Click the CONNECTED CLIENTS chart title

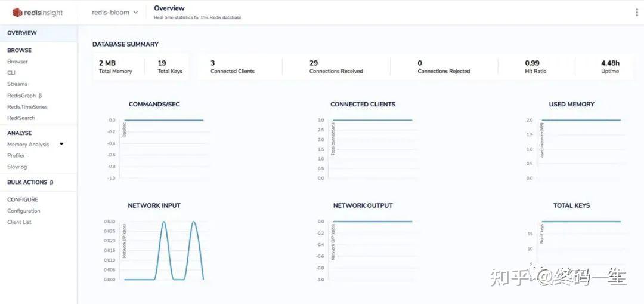coord(363,105)
